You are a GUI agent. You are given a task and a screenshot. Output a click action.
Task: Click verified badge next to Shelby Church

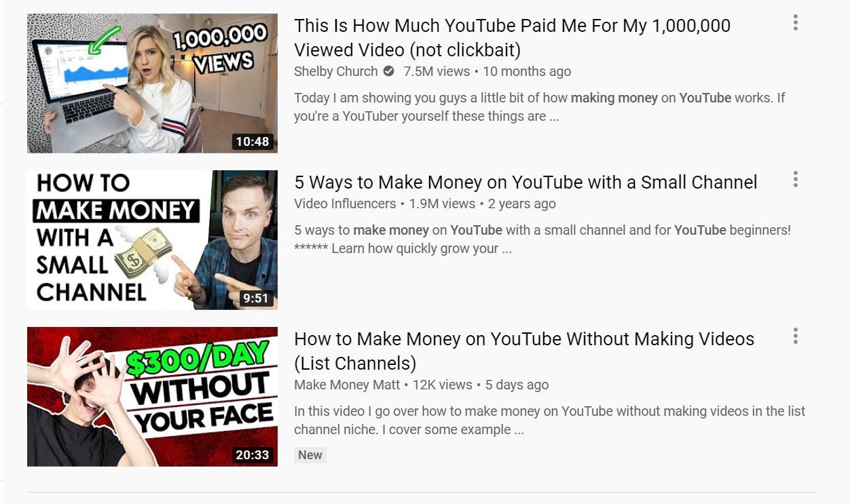pos(389,71)
